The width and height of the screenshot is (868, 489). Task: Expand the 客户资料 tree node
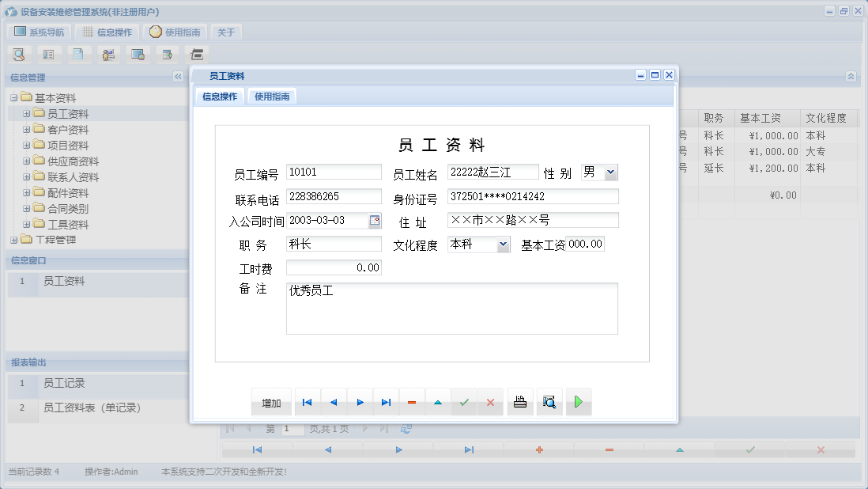(27, 130)
